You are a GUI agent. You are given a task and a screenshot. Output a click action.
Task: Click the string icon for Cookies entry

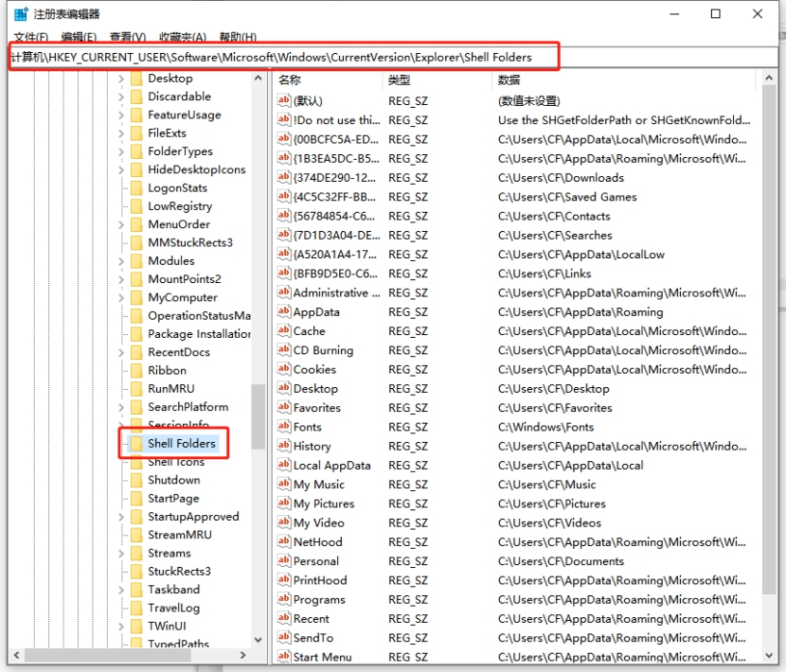tap(283, 369)
